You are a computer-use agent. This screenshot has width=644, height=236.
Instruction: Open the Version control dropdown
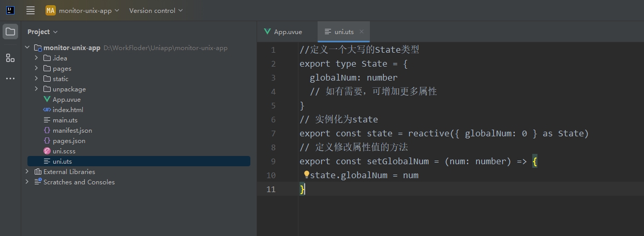coord(156,10)
